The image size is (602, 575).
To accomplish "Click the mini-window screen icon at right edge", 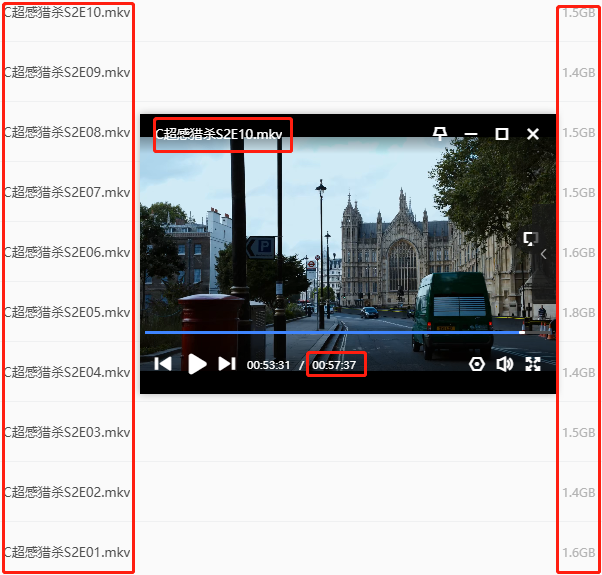I will point(531,238).
